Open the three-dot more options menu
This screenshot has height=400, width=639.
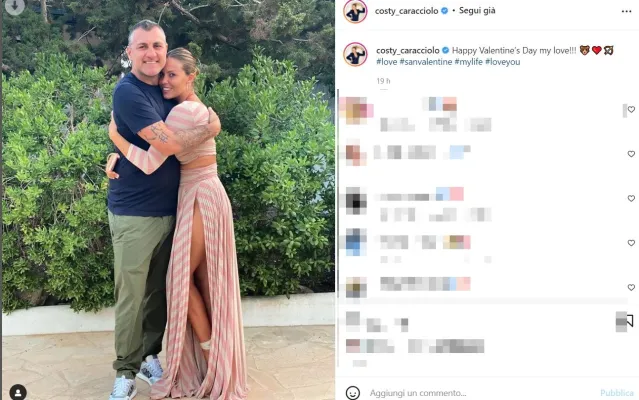pyautogui.click(x=626, y=11)
